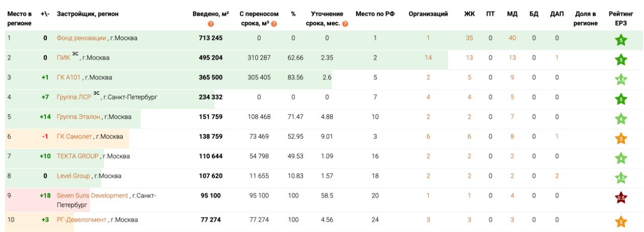Click the 4.5 rating star for ГК А101
Image resolution: width=644 pixels, height=232 pixels.
(621, 80)
